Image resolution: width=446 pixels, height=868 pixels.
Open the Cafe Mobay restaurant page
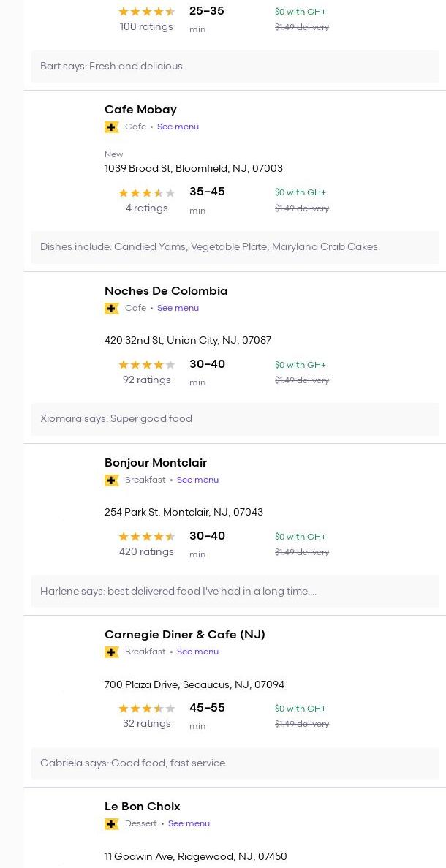[x=140, y=110]
